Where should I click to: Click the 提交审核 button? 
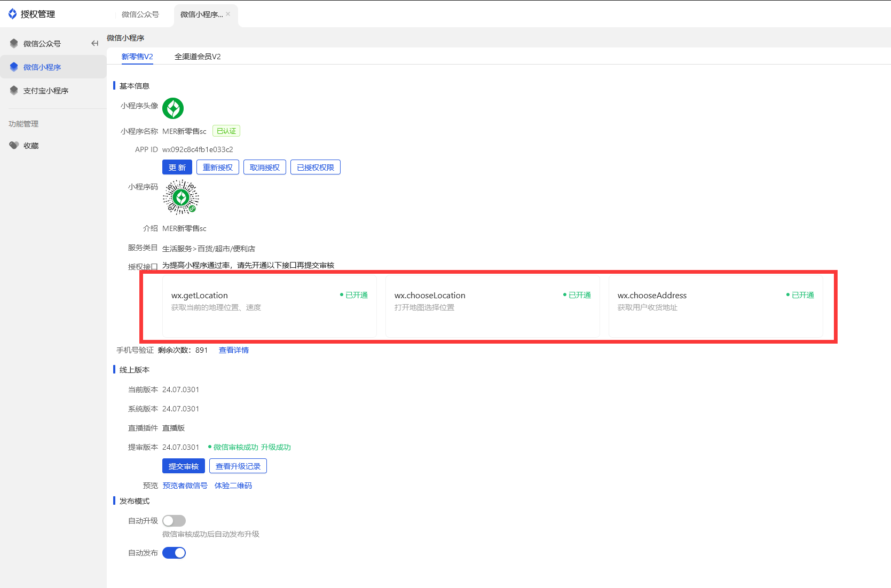pyautogui.click(x=184, y=466)
